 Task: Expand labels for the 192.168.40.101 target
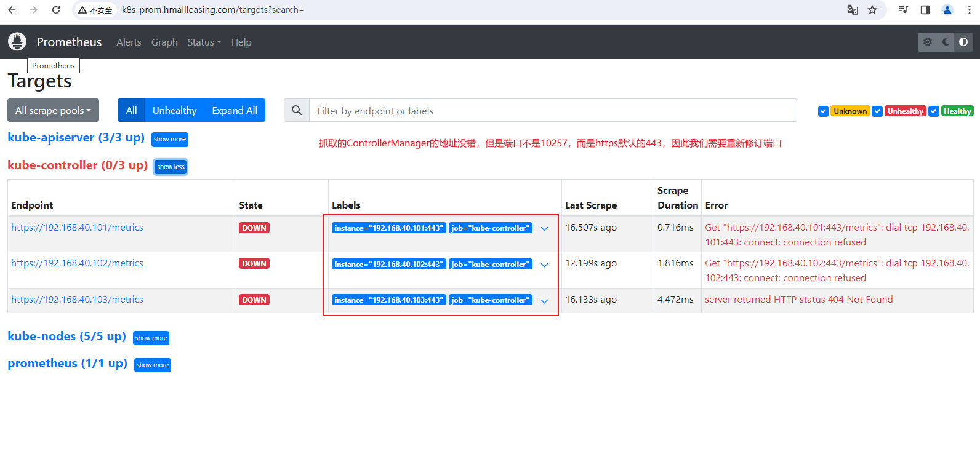tap(544, 229)
